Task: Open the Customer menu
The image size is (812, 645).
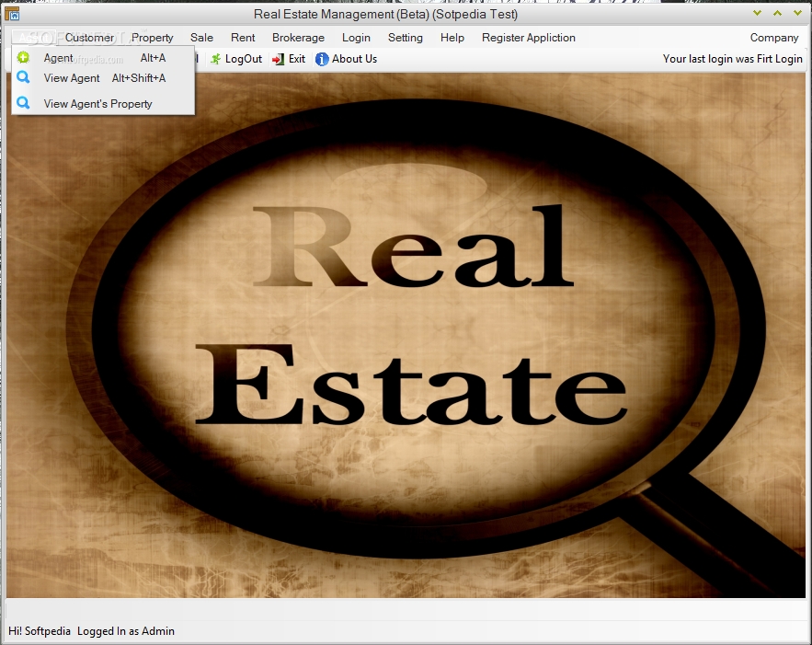Action: 89,38
